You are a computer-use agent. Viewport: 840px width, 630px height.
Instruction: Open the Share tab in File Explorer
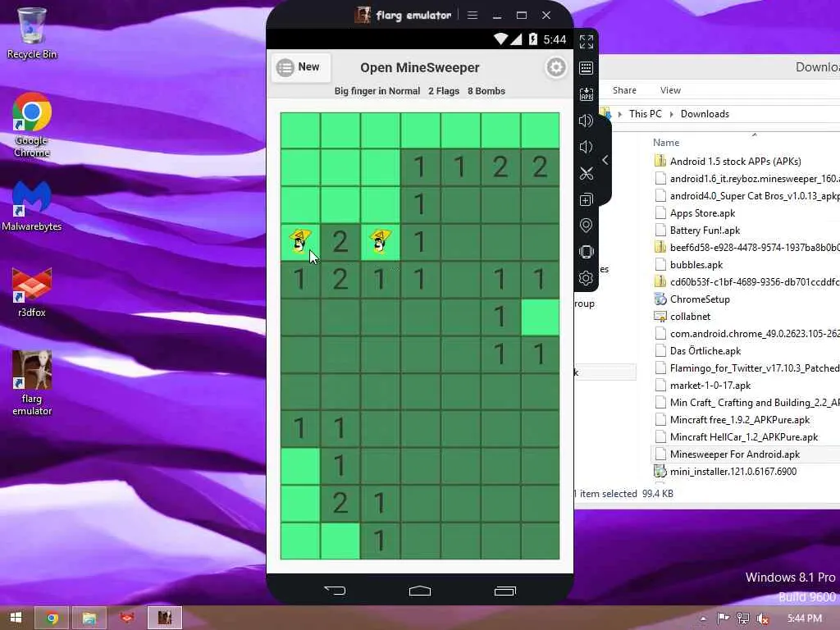click(624, 90)
